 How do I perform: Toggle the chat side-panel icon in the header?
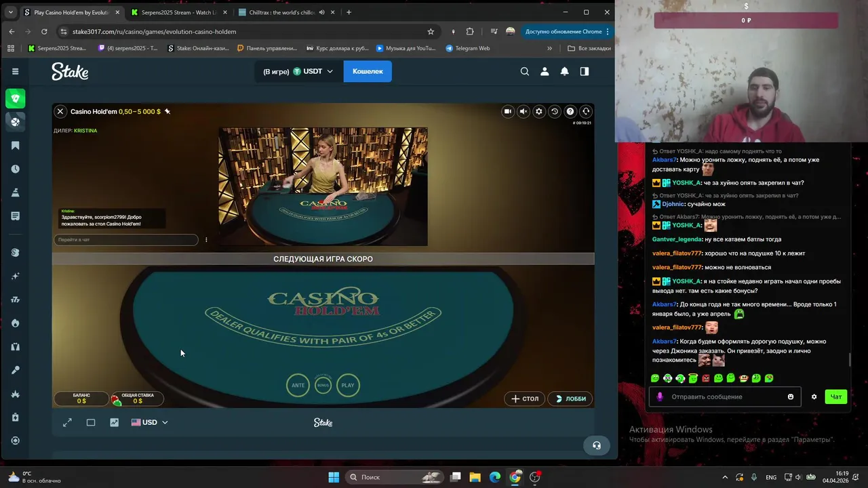pos(584,71)
